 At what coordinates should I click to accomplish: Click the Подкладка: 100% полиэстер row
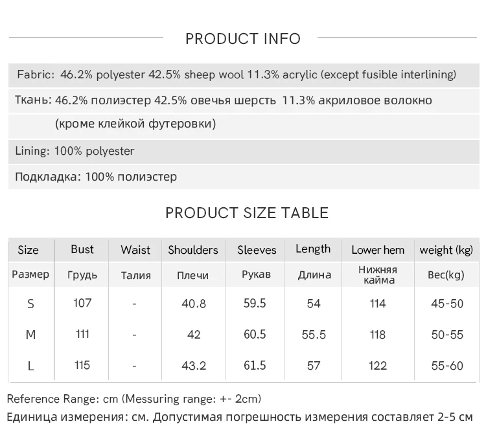(96, 177)
